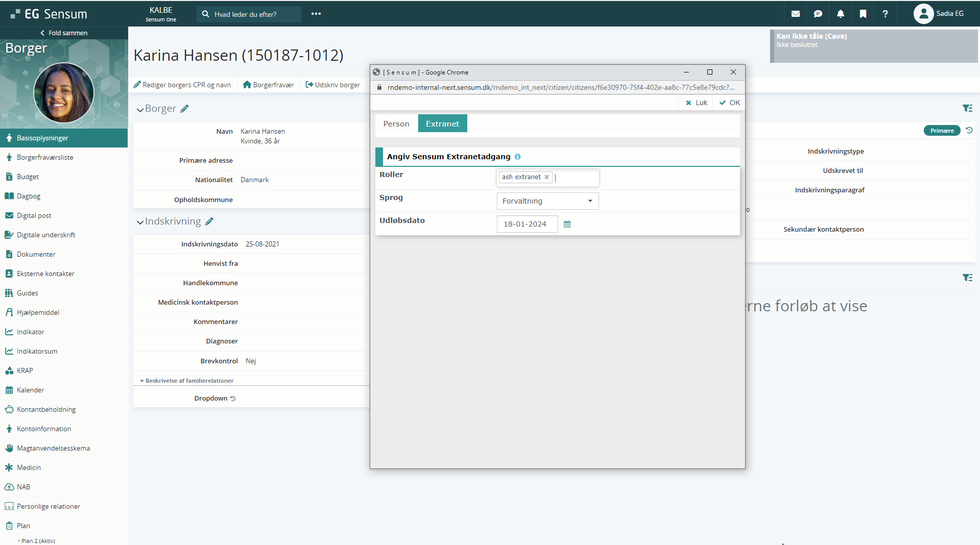Click the EG Sensum logo
The height and width of the screenshot is (545, 980).
(x=49, y=14)
